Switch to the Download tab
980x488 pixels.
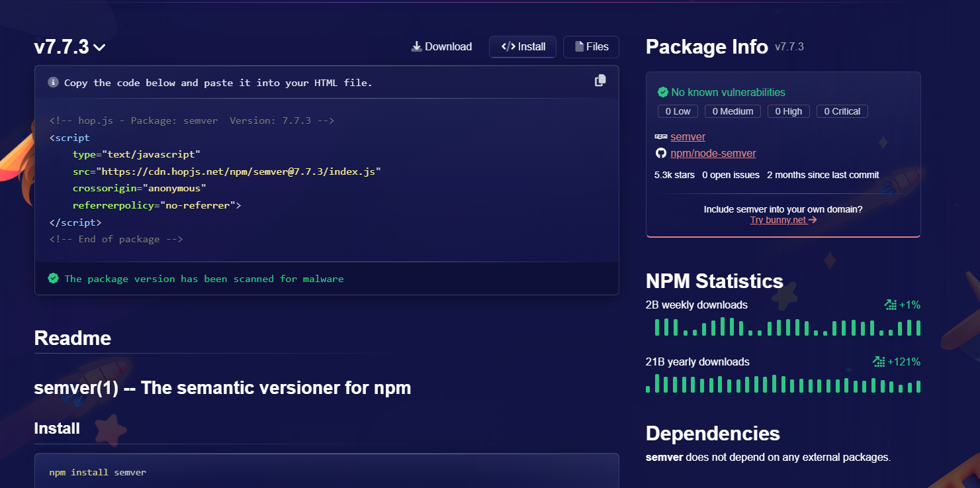(x=441, y=47)
